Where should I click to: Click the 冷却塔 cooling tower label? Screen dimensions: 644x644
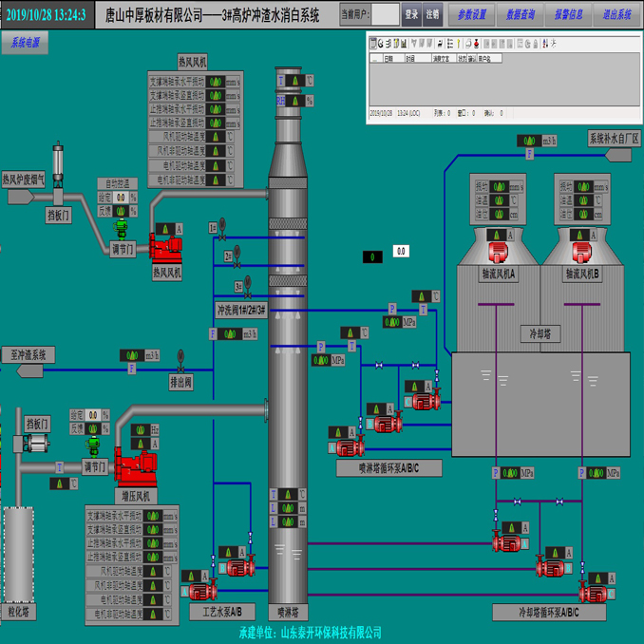tap(540, 333)
